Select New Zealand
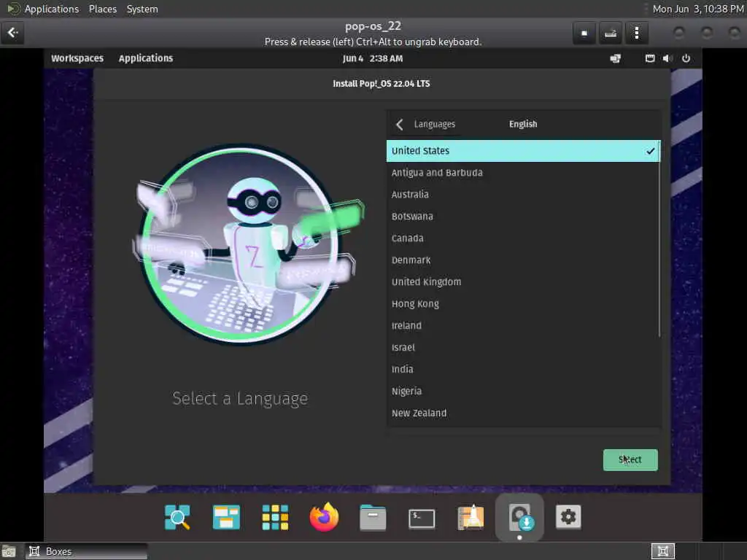This screenshot has height=560, width=747. tap(523, 413)
